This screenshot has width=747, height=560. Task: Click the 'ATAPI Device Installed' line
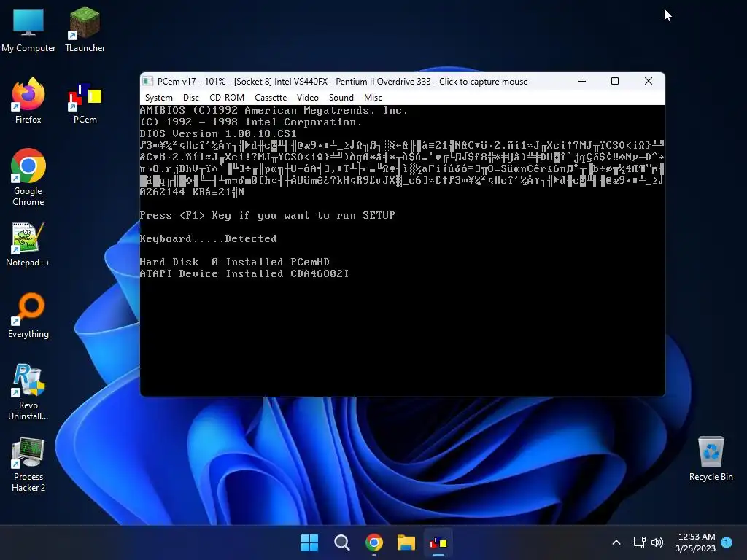[244, 274]
